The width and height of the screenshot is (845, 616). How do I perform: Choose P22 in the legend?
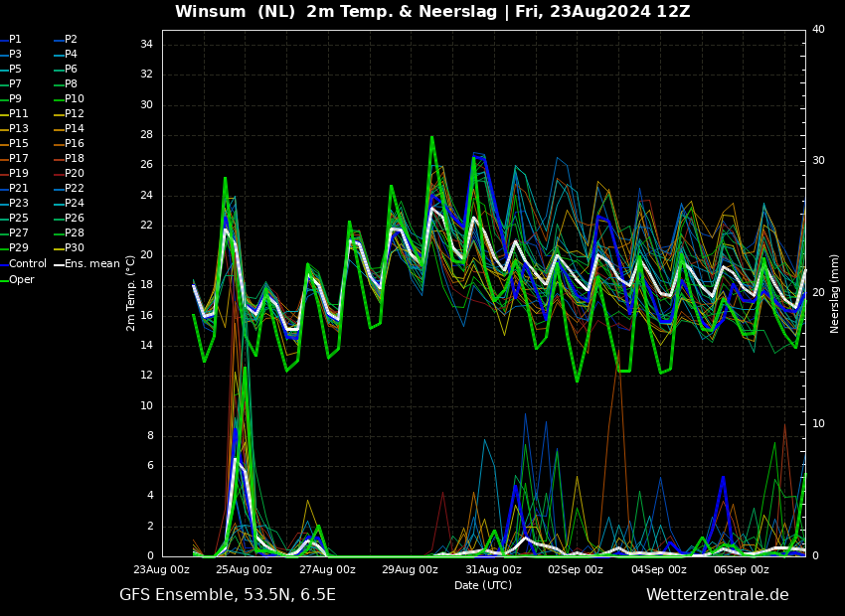pyautogui.click(x=69, y=189)
